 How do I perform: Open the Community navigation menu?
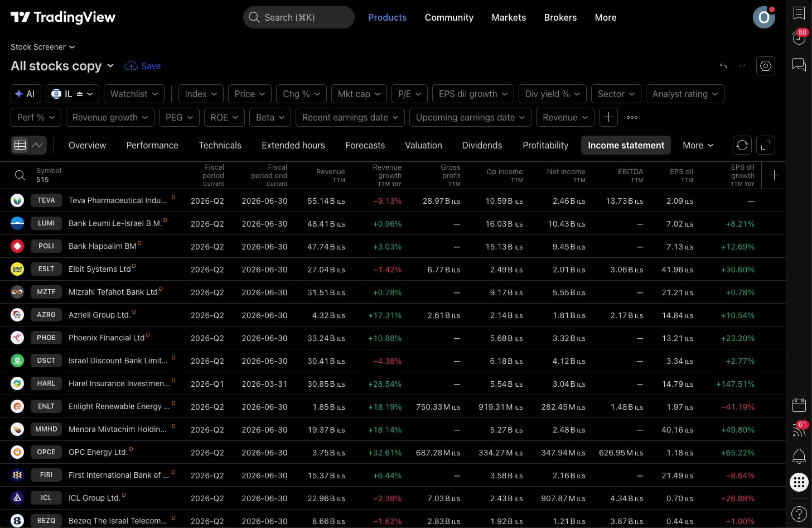(449, 17)
